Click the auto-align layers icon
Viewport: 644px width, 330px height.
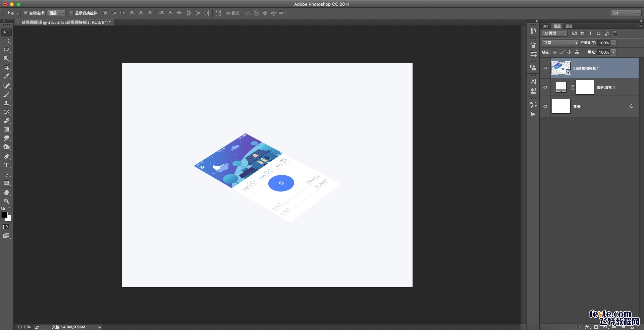[x=218, y=13]
